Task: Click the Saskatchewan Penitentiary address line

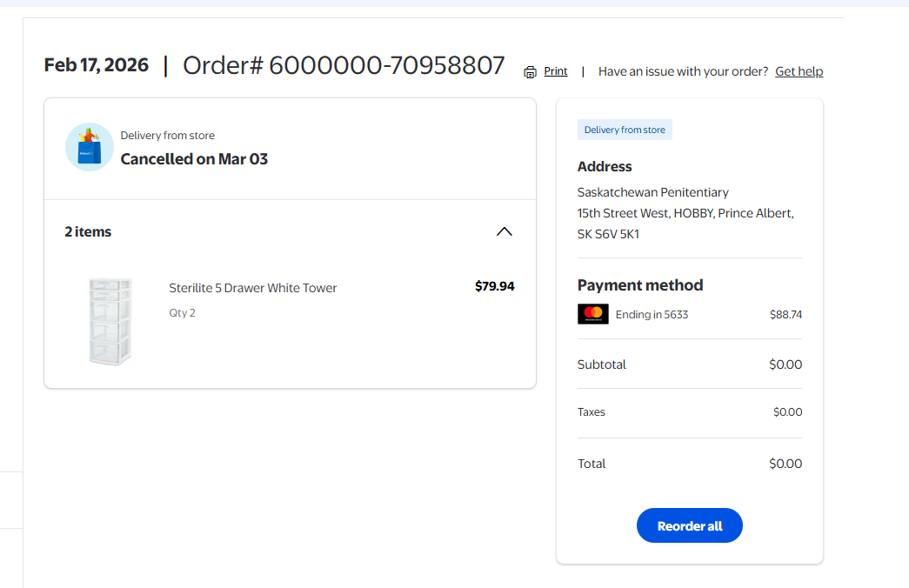Action: (x=653, y=192)
